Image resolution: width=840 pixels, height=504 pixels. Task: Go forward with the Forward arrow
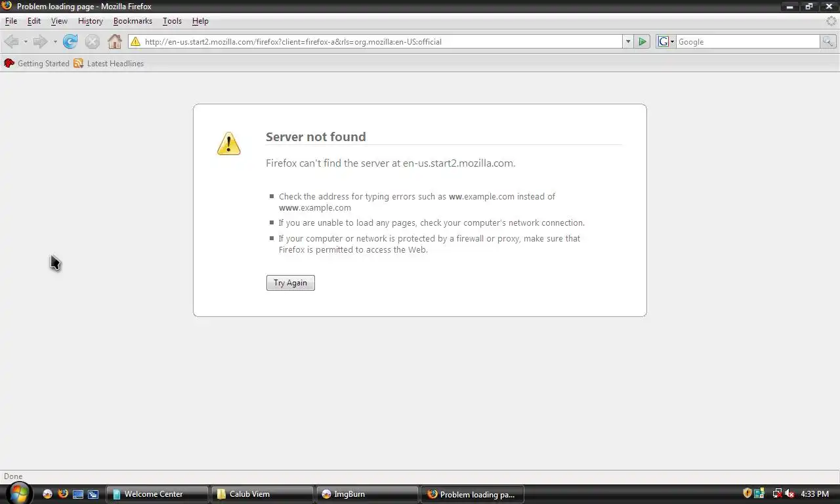click(40, 42)
